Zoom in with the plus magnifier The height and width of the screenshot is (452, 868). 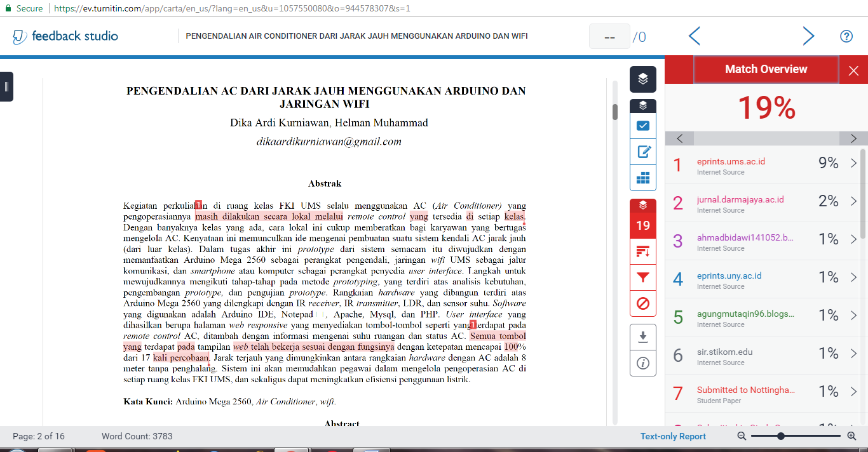tap(852, 436)
